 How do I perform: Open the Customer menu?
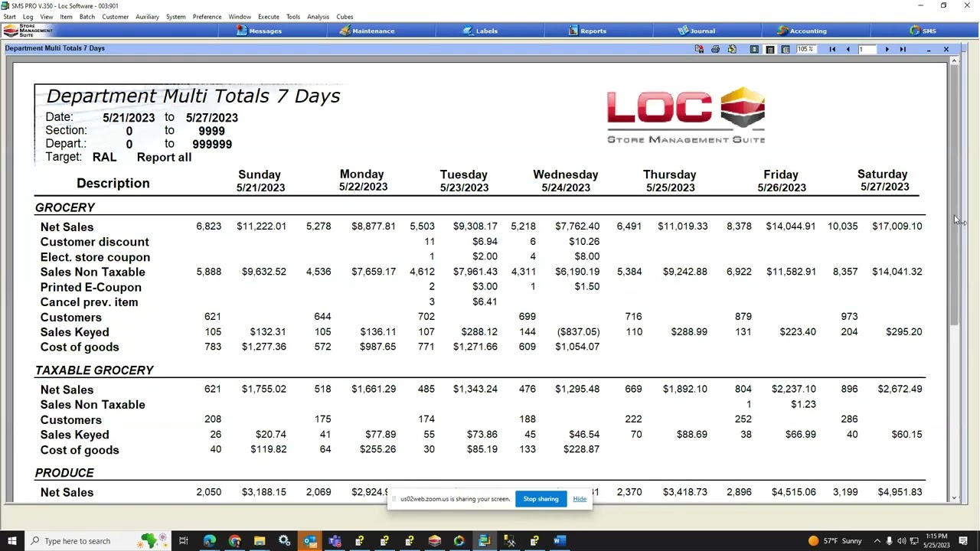pos(116,17)
